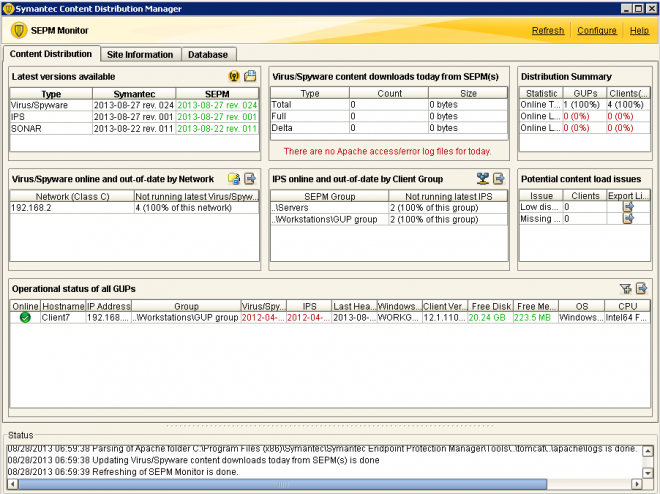
Task: Click the Symantec title bar application icon
Action: pyautogui.click(x=8, y=8)
